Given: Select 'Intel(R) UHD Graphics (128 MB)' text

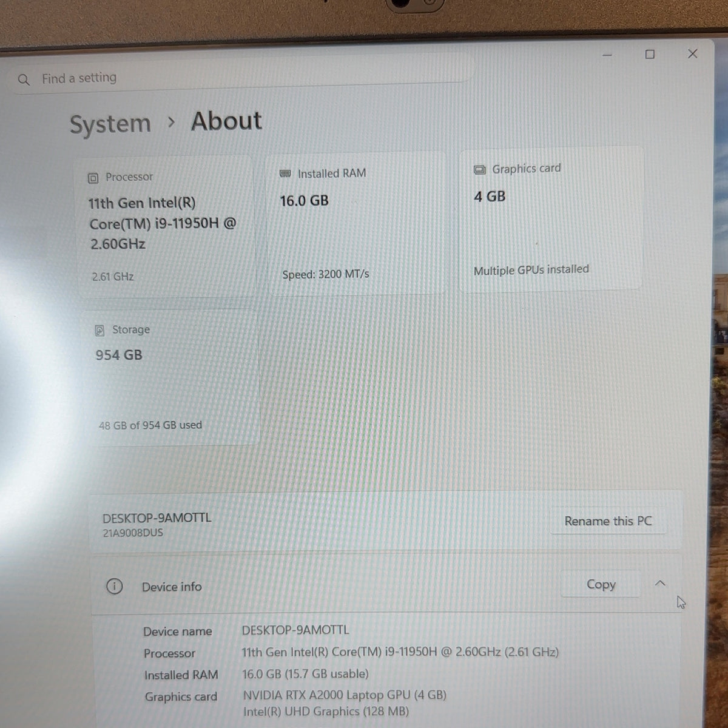Looking at the screenshot, I should 326,712.
